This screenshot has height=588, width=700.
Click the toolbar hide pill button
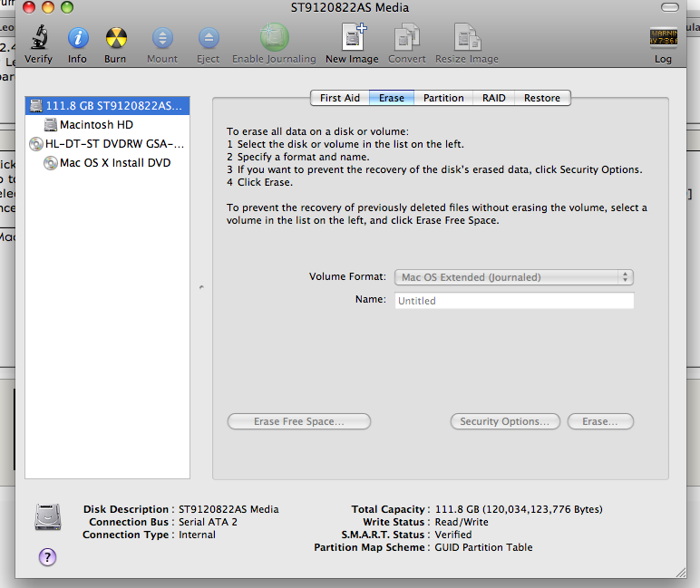pos(670,7)
